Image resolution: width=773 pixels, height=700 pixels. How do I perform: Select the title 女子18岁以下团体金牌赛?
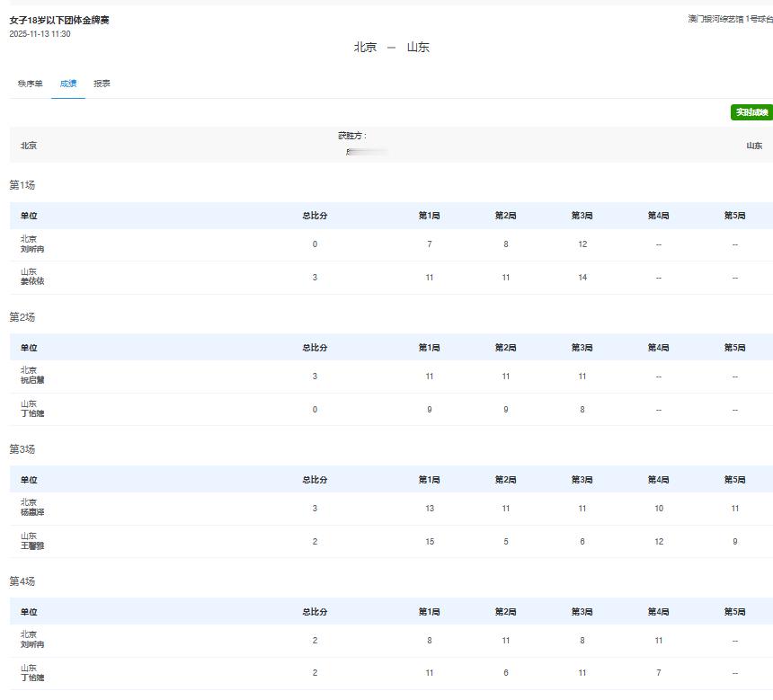(59, 20)
